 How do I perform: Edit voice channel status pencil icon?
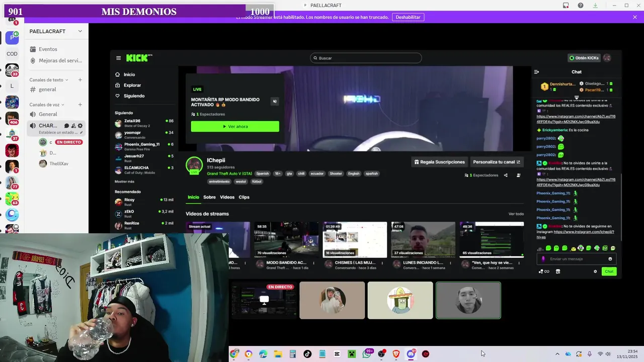point(82,132)
